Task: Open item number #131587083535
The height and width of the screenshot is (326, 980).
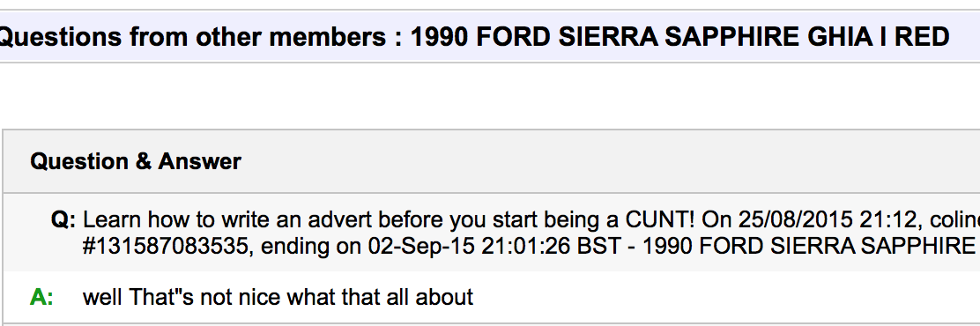Action: point(165,247)
